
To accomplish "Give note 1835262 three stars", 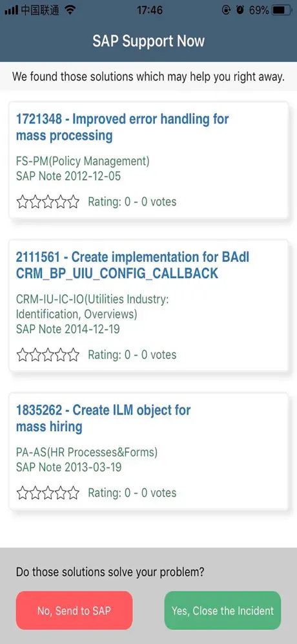I will [48, 493].
